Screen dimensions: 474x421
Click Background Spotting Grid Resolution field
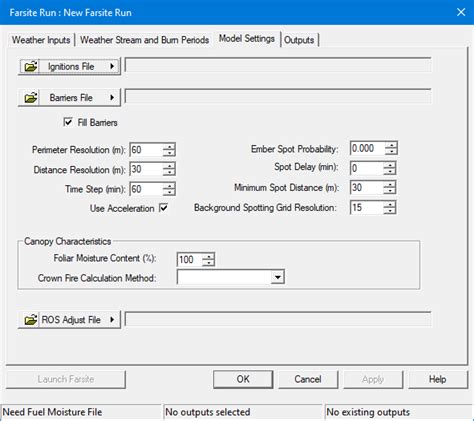click(x=366, y=207)
